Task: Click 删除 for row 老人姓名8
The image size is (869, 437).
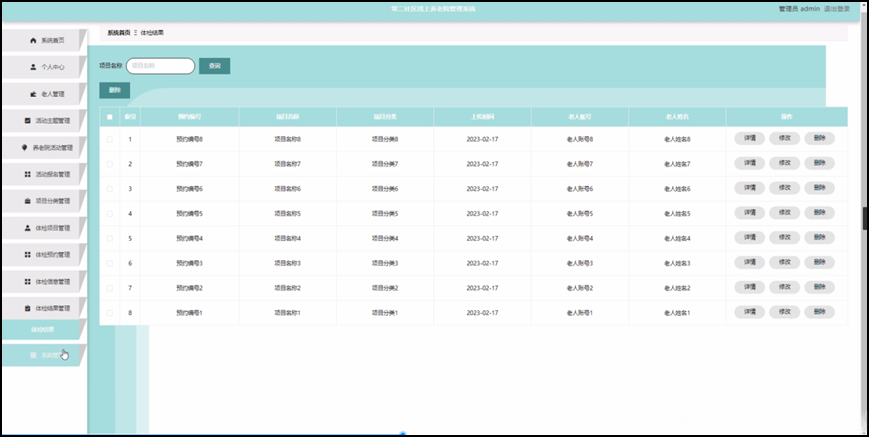Action: tap(820, 138)
